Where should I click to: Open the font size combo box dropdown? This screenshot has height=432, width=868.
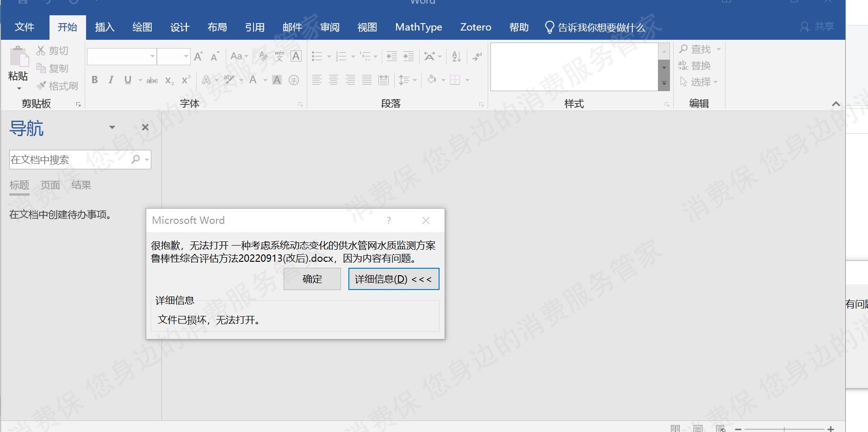pyautogui.click(x=186, y=56)
